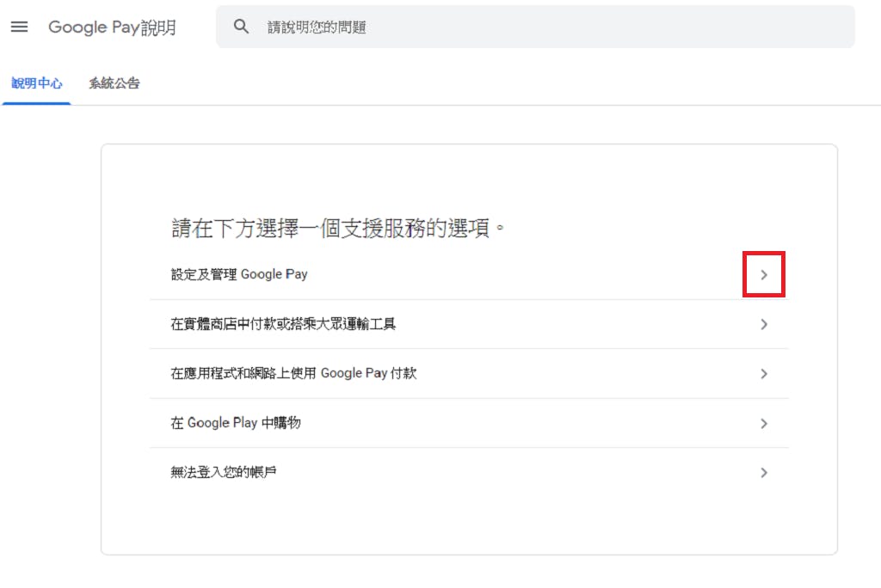Switch to the 系統公告 tab

114,83
